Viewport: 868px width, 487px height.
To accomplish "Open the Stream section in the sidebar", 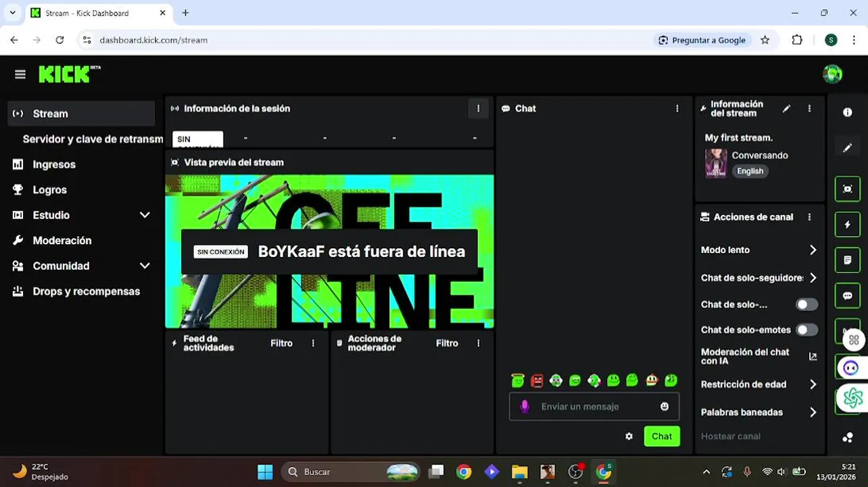I will (82, 114).
